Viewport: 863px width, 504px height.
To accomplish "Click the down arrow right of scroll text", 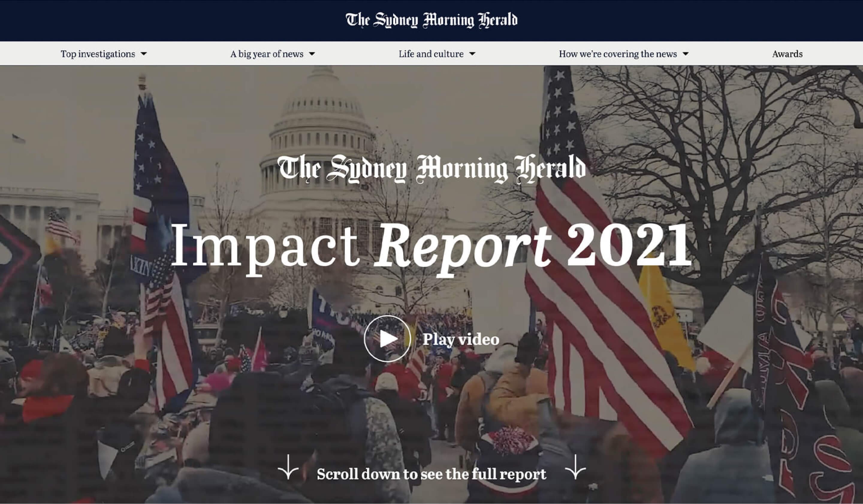I will 575,467.
